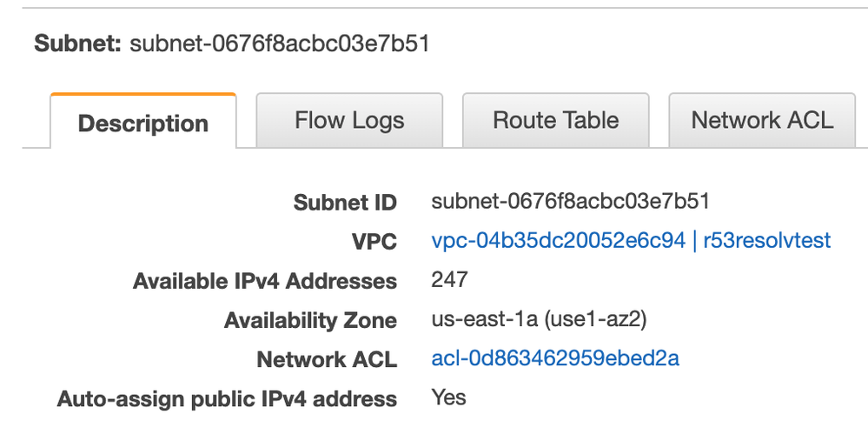Click the Auto-assign public IPv4 address label
868x434 pixels.
point(227,399)
